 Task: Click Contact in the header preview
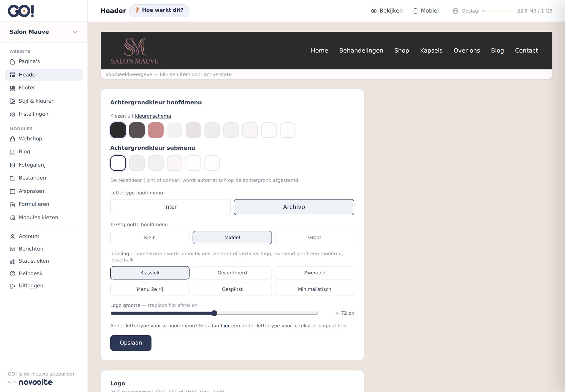pos(526,51)
